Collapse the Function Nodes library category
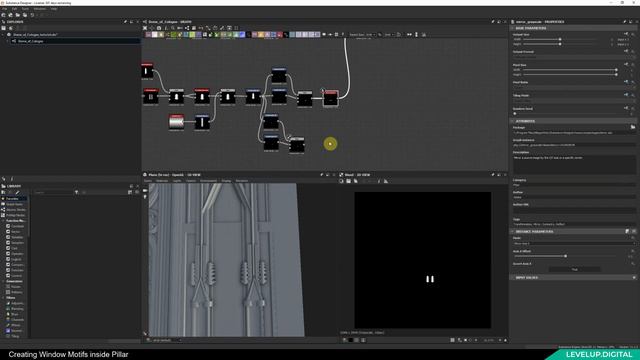Screen dimensions: 640x360 coord(4,220)
